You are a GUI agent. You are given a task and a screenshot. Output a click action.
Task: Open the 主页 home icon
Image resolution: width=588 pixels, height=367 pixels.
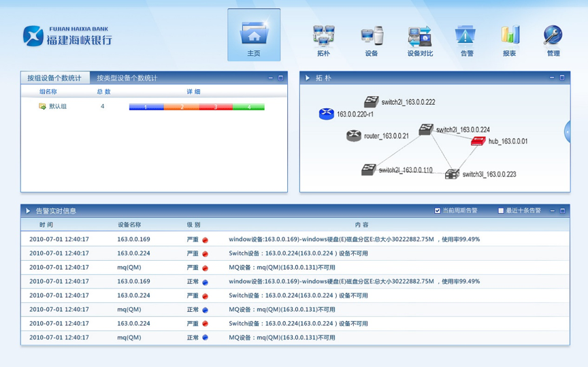pyautogui.click(x=254, y=35)
